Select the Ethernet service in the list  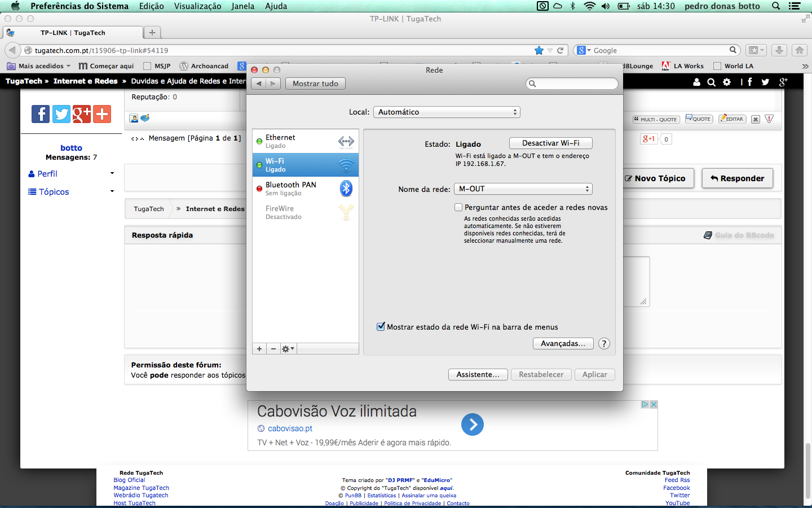[x=305, y=141]
